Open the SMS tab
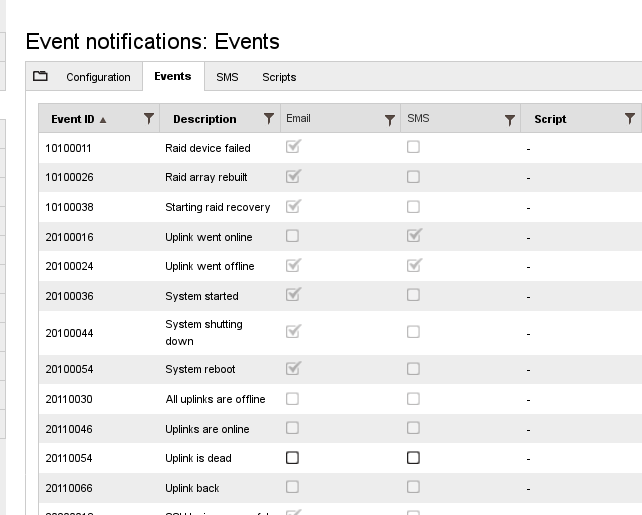Viewport: 642px width, 515px height. [227, 77]
